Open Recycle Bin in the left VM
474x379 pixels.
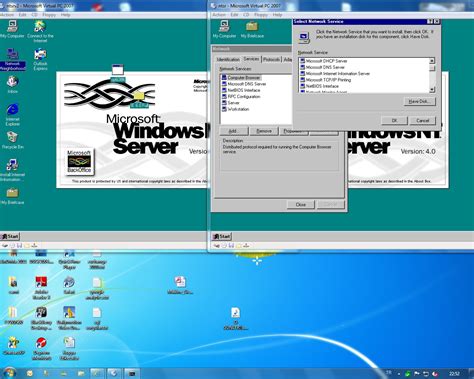tap(13, 140)
